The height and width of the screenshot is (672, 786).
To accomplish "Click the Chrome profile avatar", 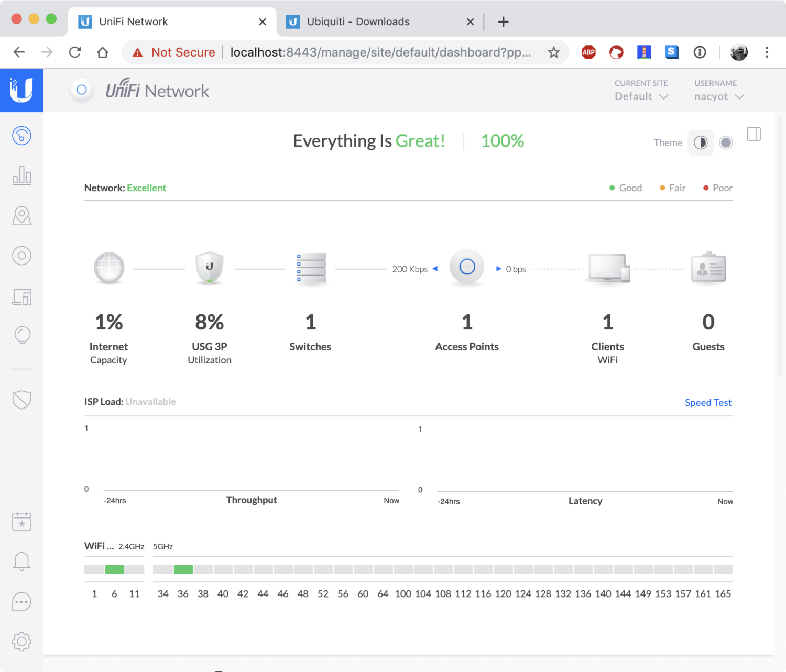I will point(739,52).
